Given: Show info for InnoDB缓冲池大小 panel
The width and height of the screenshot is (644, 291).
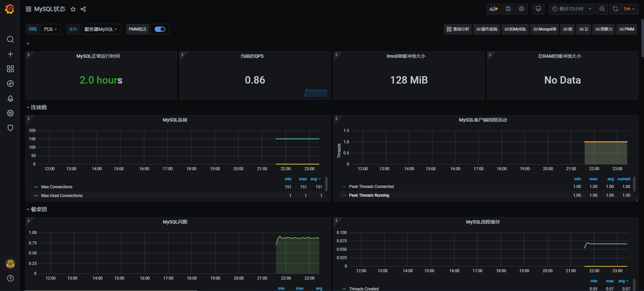Looking at the screenshot, I should pyautogui.click(x=336, y=54).
